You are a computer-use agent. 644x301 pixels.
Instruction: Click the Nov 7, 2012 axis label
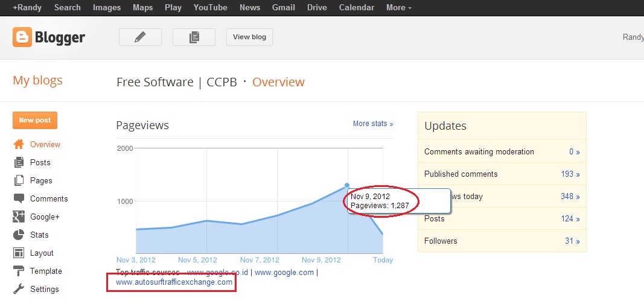260,260
